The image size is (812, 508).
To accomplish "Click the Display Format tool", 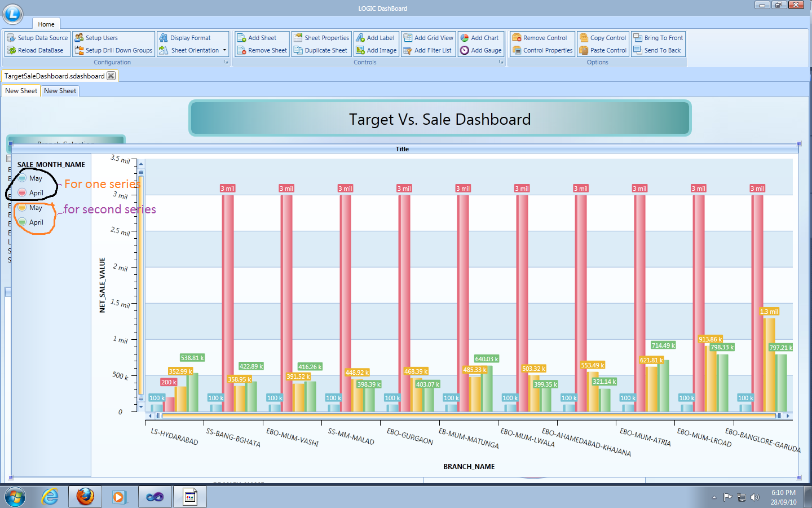I will [x=184, y=38].
